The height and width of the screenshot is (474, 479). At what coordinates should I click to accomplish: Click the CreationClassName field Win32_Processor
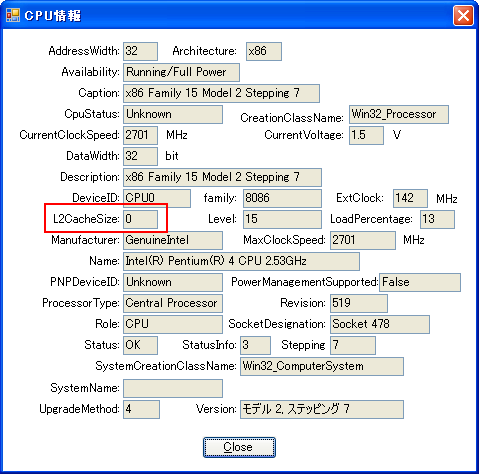(399, 114)
